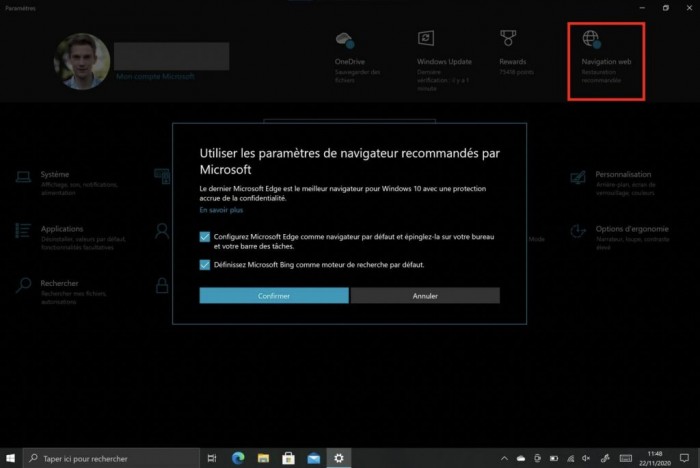This screenshot has height=468, width=700.
Task: Click the muted volume tray icon
Action: click(x=586, y=458)
